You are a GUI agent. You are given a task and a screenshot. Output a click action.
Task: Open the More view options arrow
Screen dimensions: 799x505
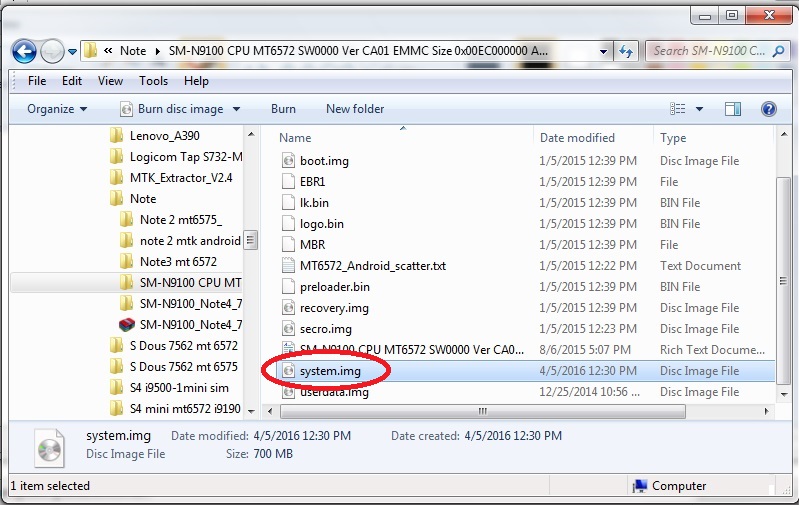click(699, 109)
